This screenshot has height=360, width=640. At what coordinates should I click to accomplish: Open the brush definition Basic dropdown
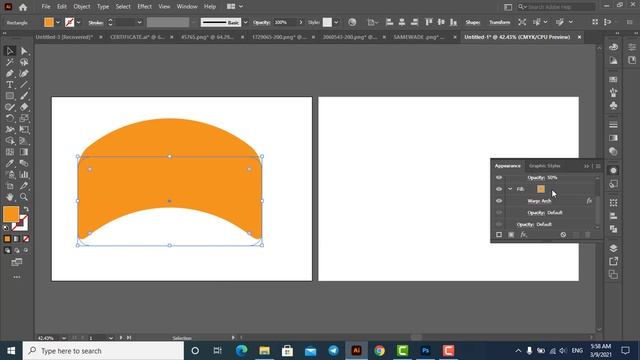(245, 22)
